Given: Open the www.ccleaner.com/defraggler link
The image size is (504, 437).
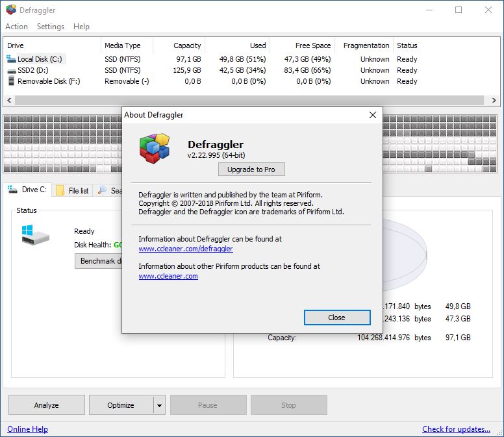Looking at the screenshot, I should [x=186, y=249].
